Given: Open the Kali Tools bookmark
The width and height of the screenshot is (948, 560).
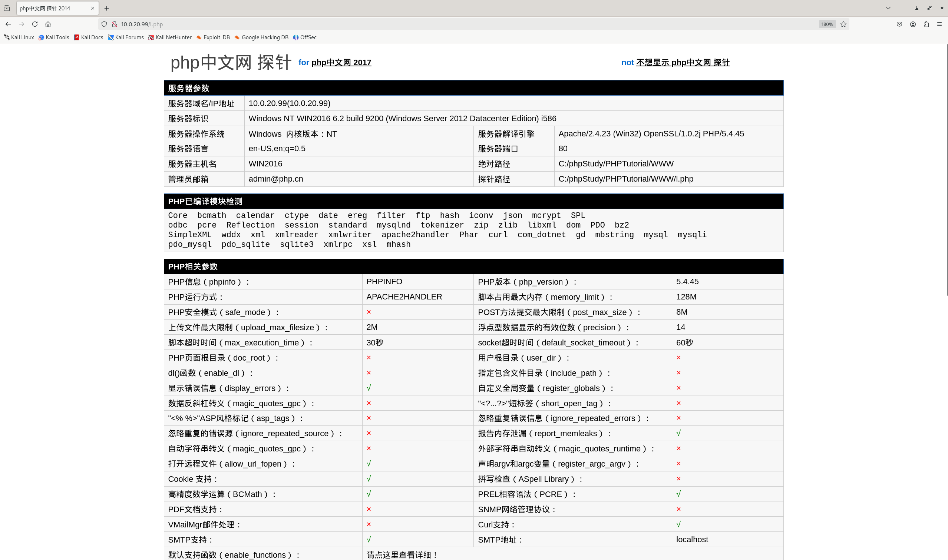Looking at the screenshot, I should 54,37.
